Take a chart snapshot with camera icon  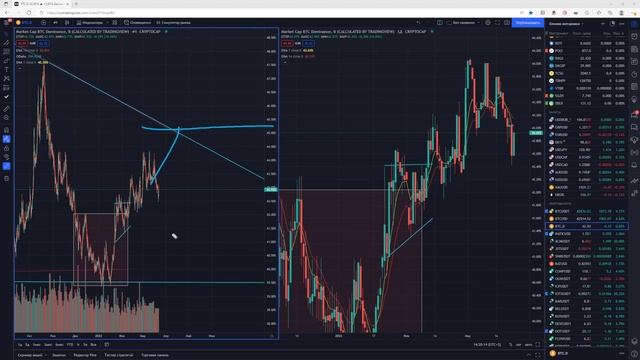(507, 23)
